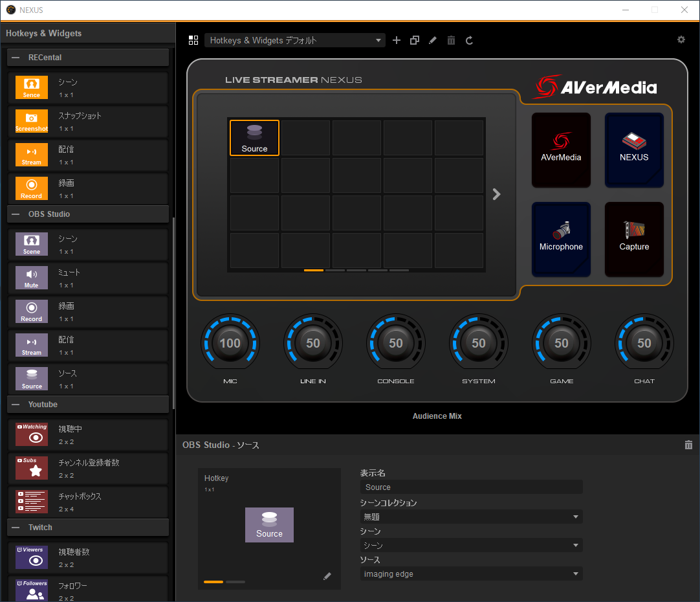
Task: Click the GAME volume knob
Action: 562,343
